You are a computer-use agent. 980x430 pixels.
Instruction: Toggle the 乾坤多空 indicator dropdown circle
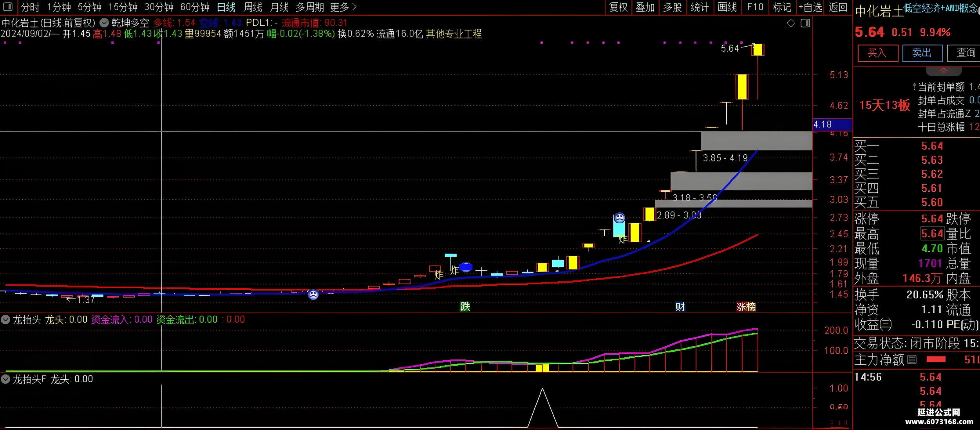pos(104,23)
